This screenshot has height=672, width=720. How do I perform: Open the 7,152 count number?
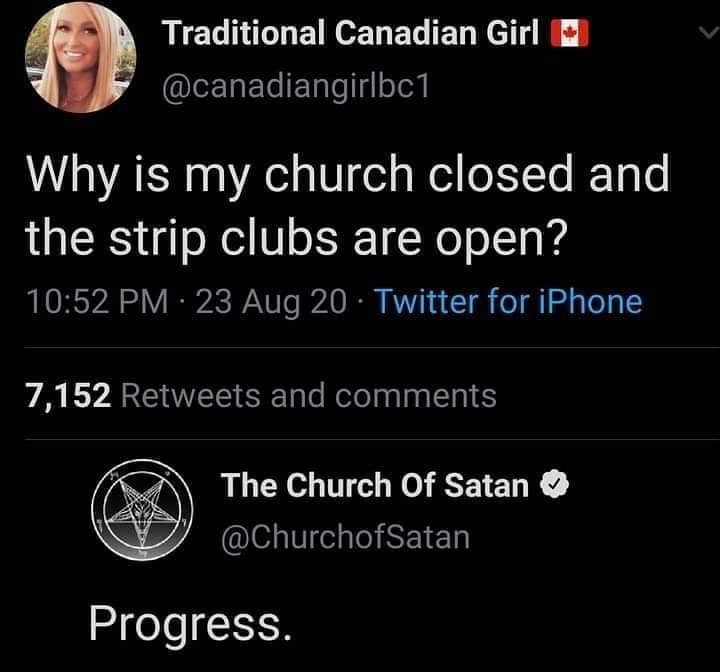67,395
